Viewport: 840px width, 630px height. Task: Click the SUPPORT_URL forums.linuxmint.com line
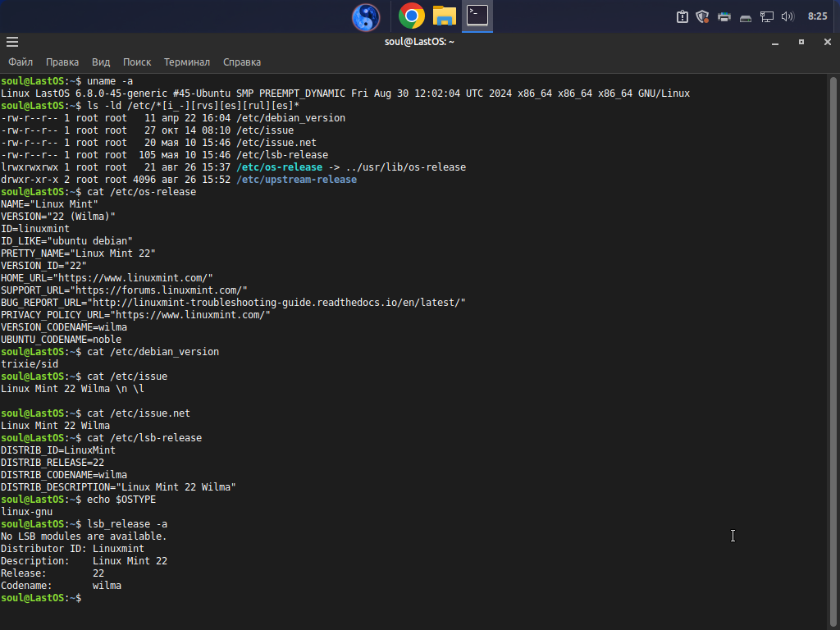click(x=124, y=290)
